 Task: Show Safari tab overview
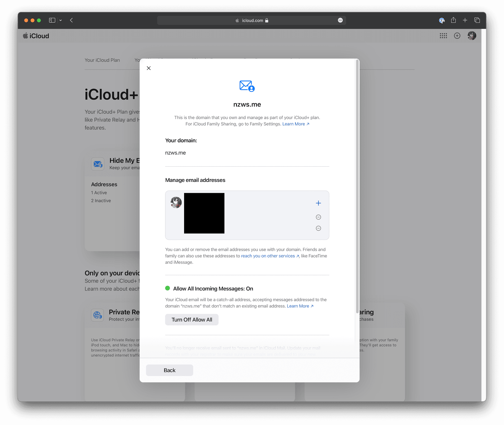pos(477,20)
